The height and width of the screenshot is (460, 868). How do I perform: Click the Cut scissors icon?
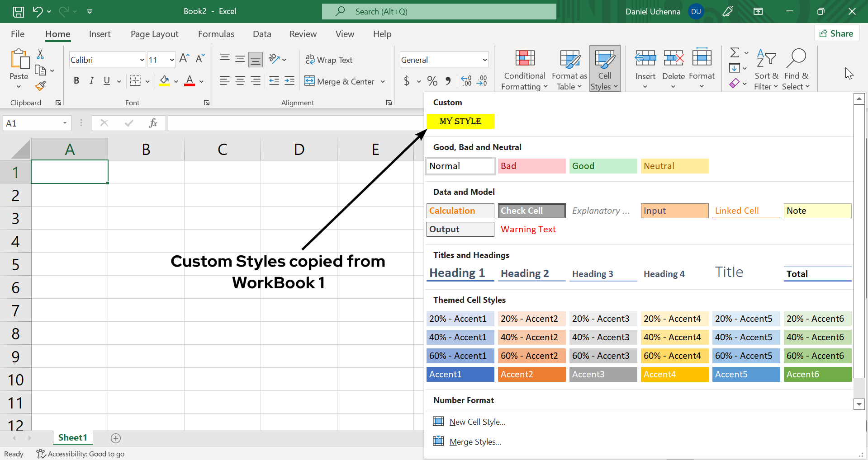40,55
